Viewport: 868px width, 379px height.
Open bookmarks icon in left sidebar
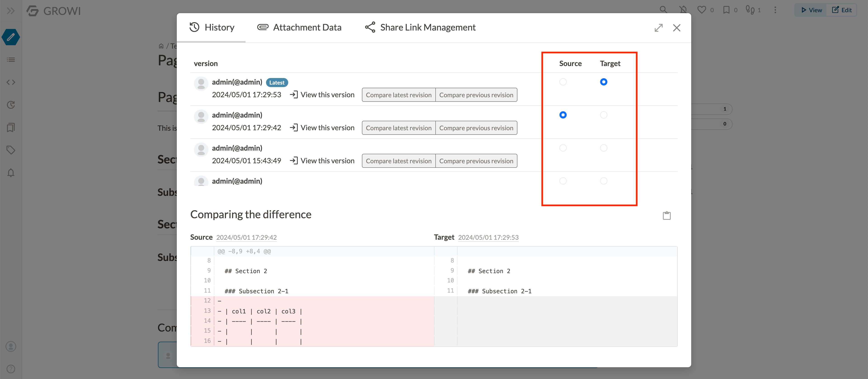tap(11, 128)
